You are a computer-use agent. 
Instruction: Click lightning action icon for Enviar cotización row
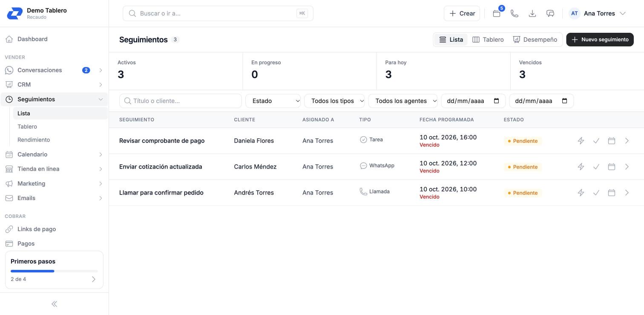point(581,166)
